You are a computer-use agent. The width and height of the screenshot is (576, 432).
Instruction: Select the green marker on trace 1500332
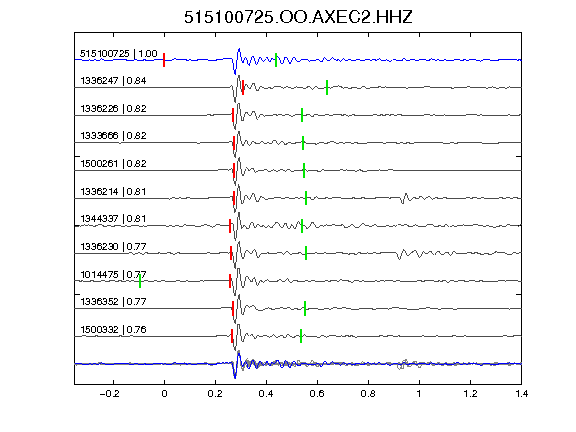click(x=301, y=336)
